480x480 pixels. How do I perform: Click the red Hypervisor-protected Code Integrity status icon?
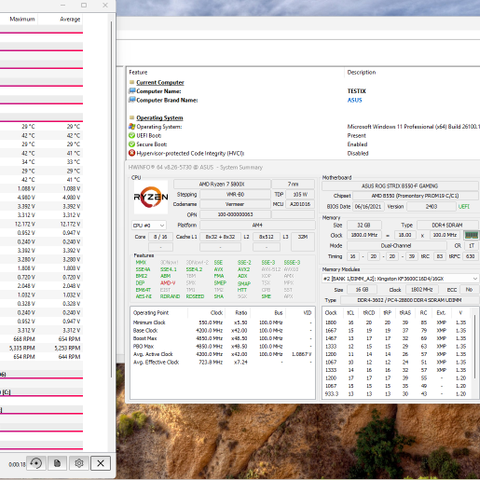click(x=132, y=153)
